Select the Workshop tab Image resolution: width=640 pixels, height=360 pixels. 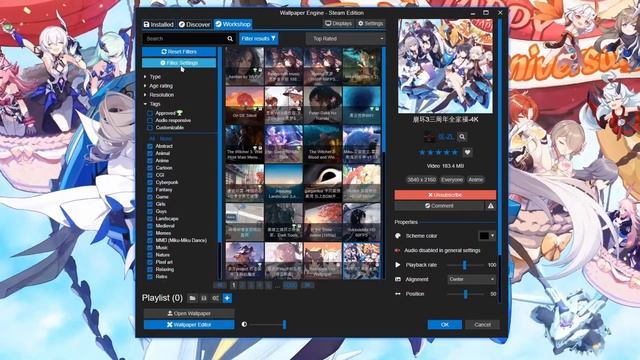[233, 24]
